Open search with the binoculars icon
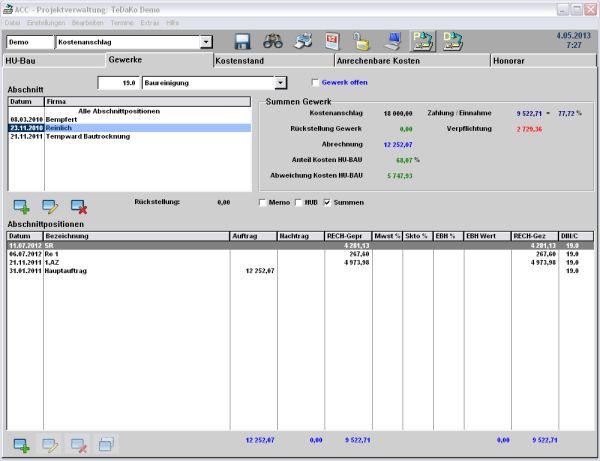Image resolution: width=600 pixels, height=461 pixels. point(272,42)
